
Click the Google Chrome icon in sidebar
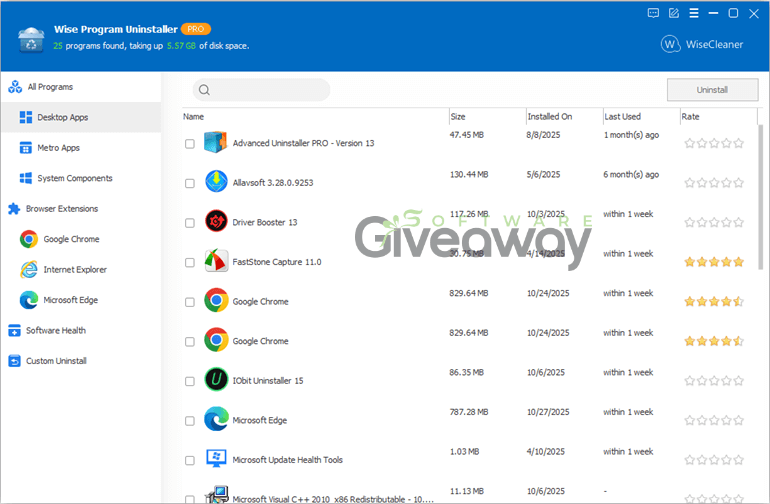[29, 239]
